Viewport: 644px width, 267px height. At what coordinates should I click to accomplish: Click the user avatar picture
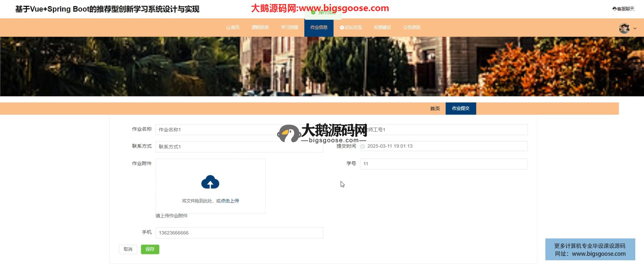click(624, 28)
